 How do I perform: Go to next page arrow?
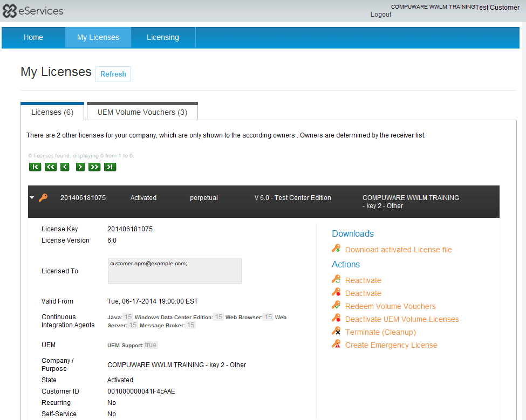pos(80,167)
